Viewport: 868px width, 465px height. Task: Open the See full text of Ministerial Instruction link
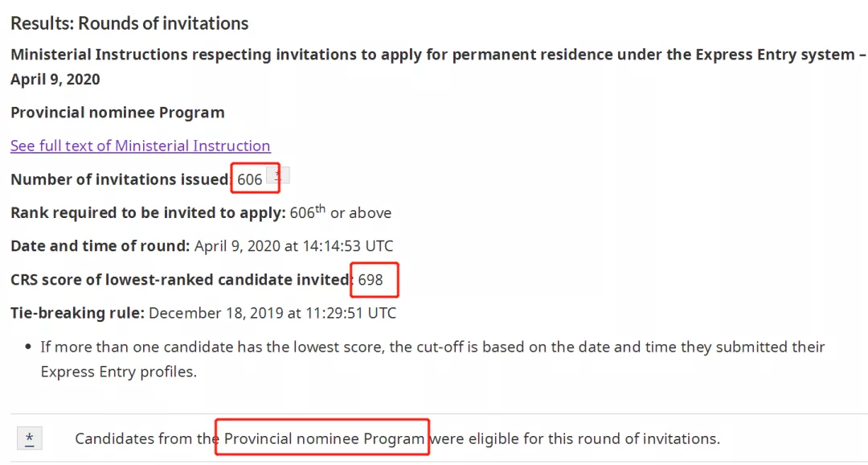pos(140,146)
